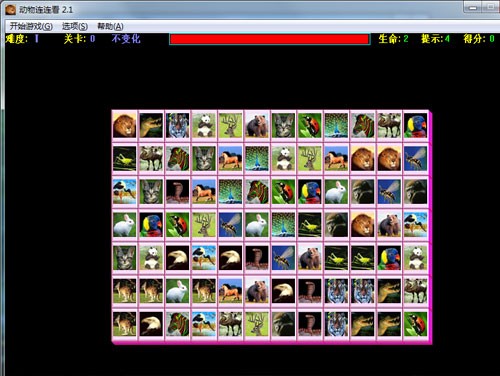
Task: Click the red time remaining bar
Action: [269, 39]
